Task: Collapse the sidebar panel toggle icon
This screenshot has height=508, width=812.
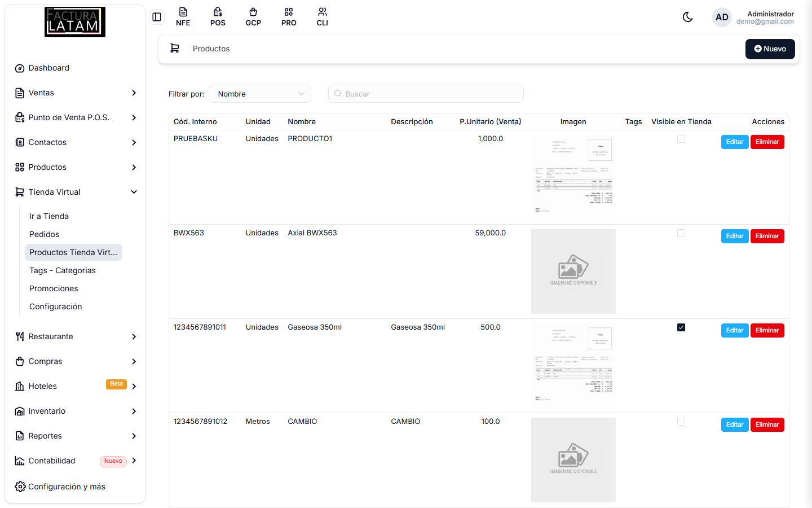Action: pos(157,17)
